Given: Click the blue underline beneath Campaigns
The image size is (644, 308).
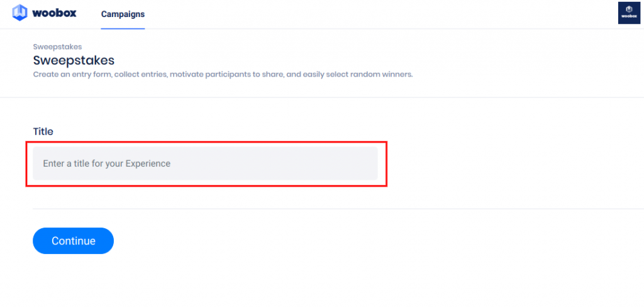Looking at the screenshot, I should 123,28.
